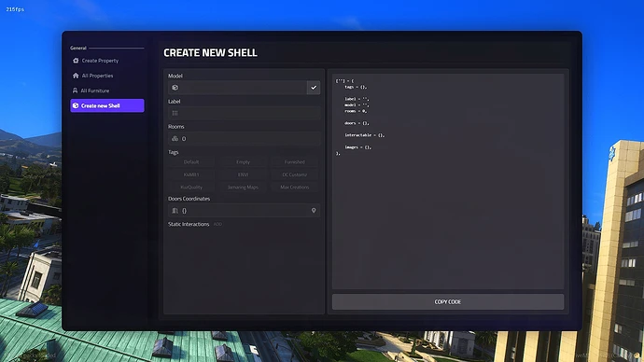Toggle the ENVI tag

(x=244, y=174)
